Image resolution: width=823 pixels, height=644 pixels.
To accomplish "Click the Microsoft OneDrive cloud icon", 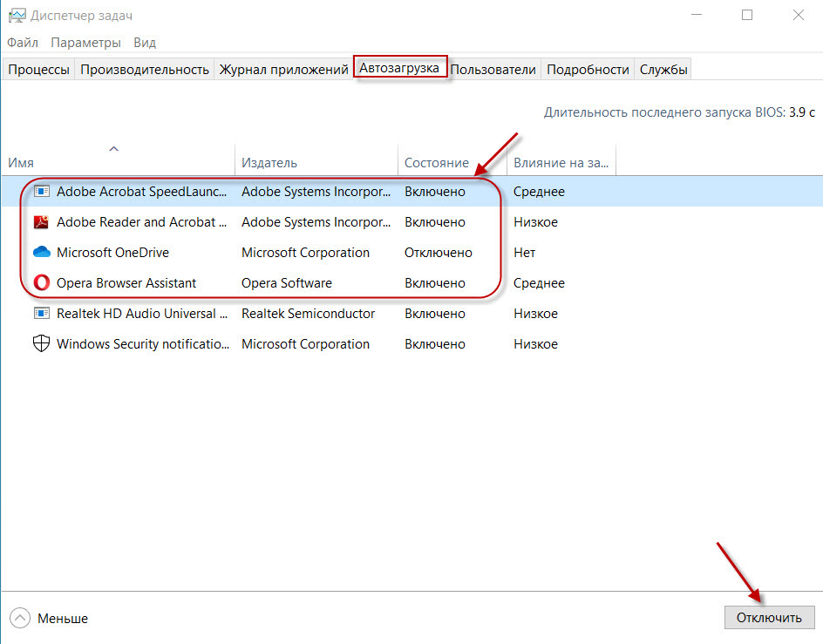I will pos(42,253).
